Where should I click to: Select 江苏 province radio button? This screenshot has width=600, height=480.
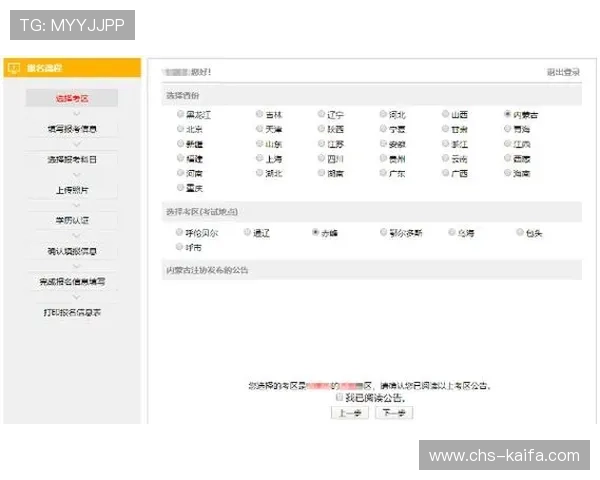point(321,144)
